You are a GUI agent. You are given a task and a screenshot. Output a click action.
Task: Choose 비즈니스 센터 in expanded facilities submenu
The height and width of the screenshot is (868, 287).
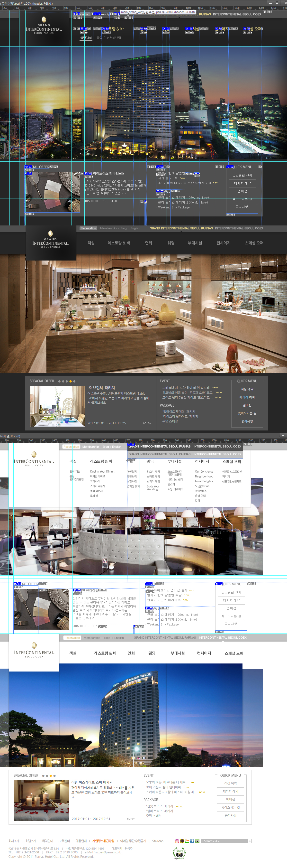pos(175,479)
